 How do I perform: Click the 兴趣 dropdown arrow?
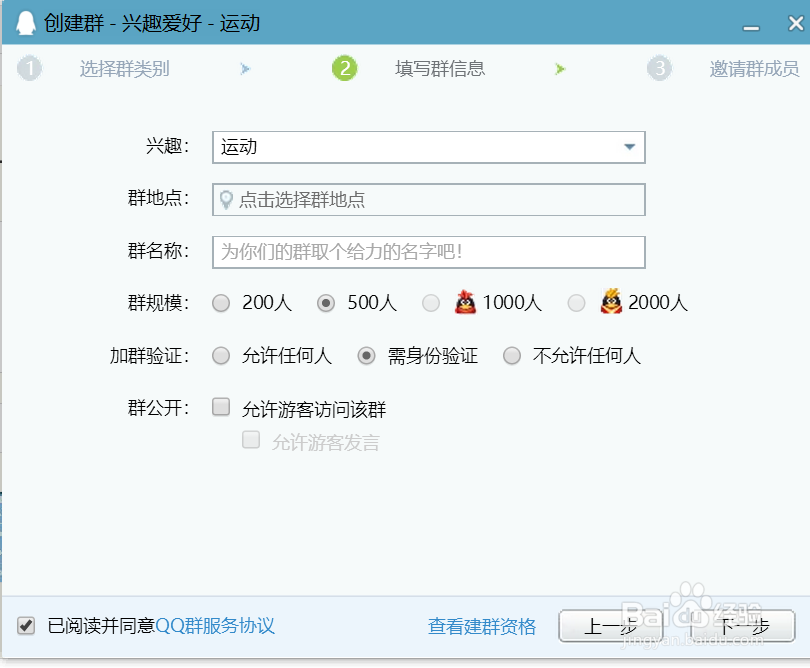[629, 147]
